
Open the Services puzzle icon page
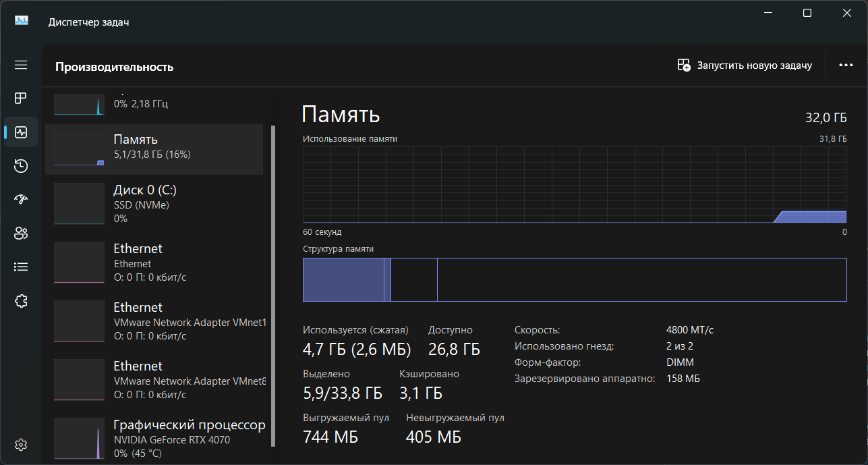pyautogui.click(x=21, y=301)
